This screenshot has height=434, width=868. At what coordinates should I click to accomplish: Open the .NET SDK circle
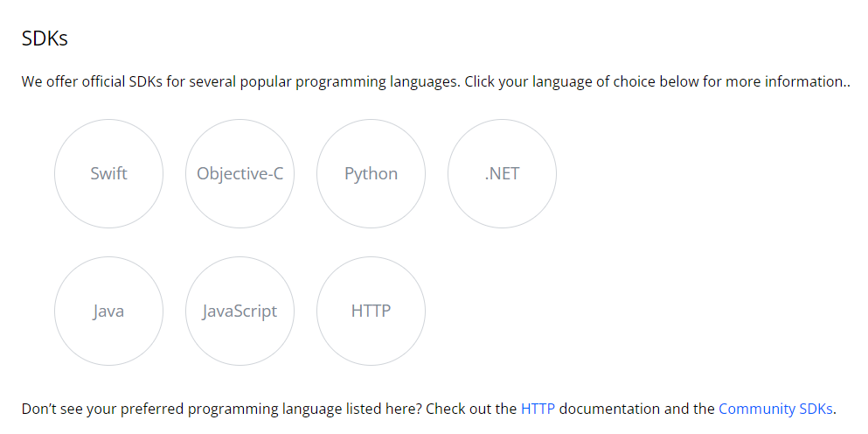[x=502, y=173]
